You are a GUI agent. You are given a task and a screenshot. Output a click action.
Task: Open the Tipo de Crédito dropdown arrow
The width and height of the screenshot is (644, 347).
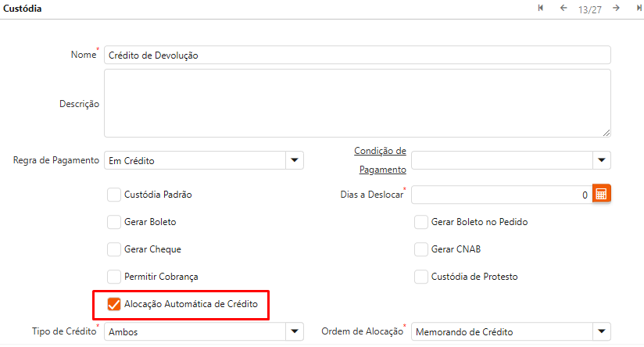[x=295, y=331]
